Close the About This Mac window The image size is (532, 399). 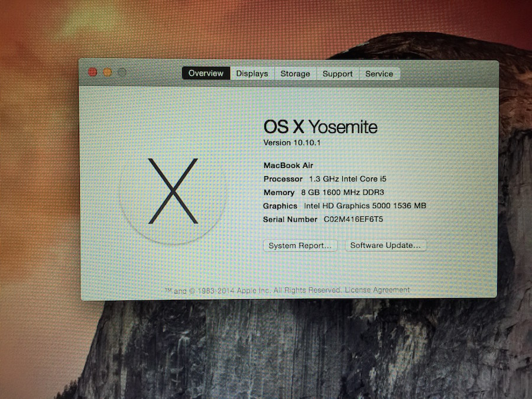[x=93, y=72]
